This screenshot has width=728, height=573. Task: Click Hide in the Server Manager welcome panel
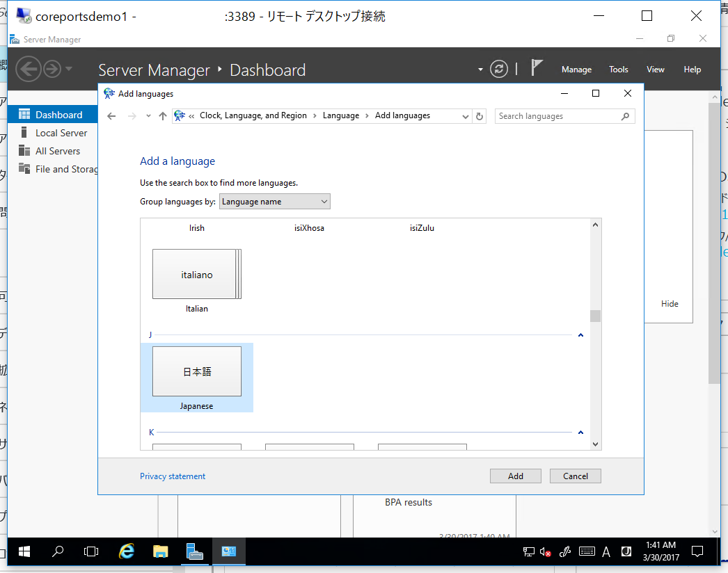[670, 303]
